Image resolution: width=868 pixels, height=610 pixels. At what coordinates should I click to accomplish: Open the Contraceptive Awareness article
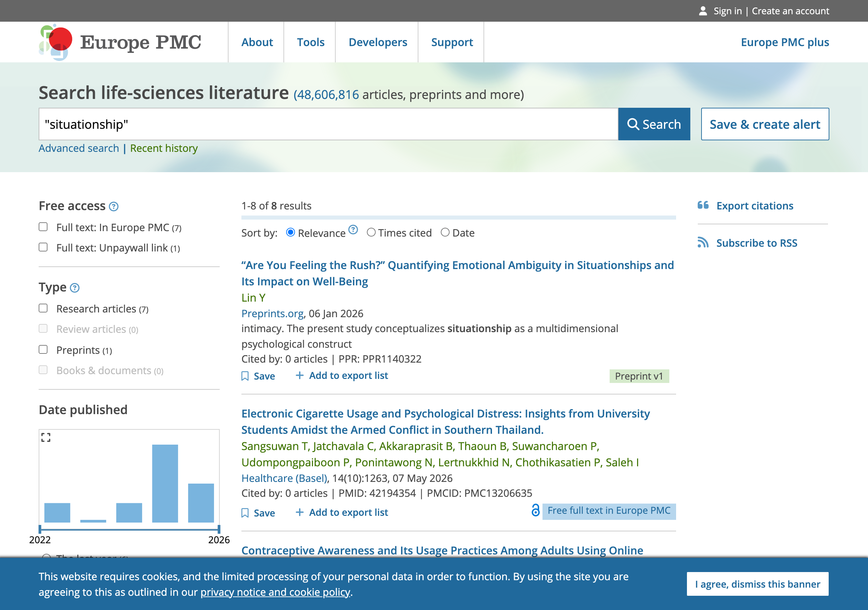442,550
